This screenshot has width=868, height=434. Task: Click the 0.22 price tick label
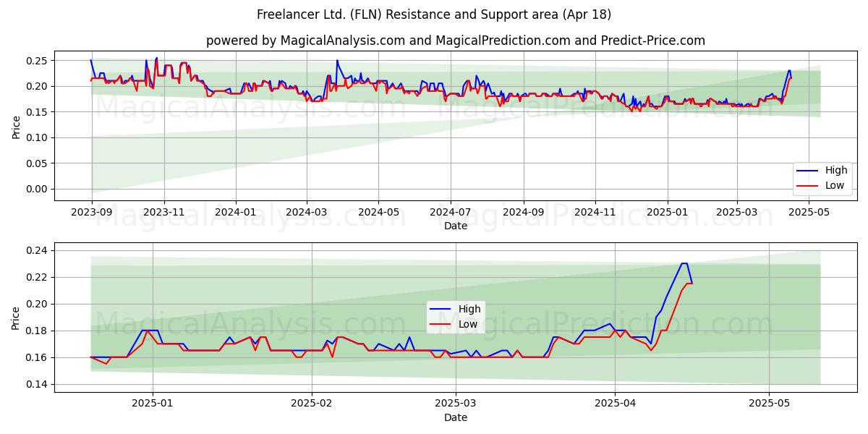pyautogui.click(x=37, y=277)
